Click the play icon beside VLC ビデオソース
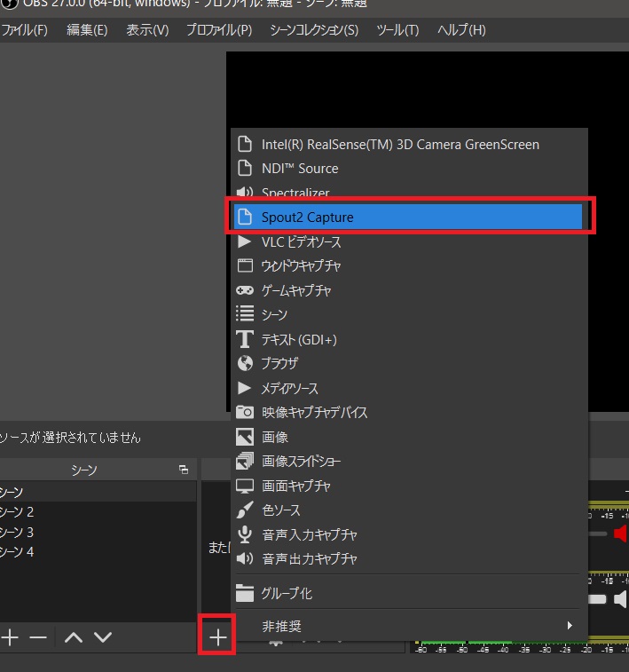The height and width of the screenshot is (672, 629). pos(245,241)
